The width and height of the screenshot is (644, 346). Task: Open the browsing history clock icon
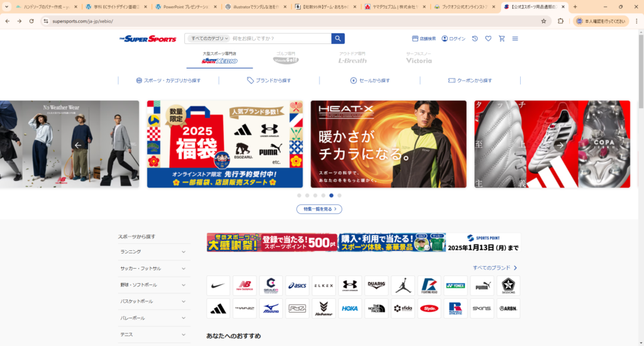coord(475,38)
